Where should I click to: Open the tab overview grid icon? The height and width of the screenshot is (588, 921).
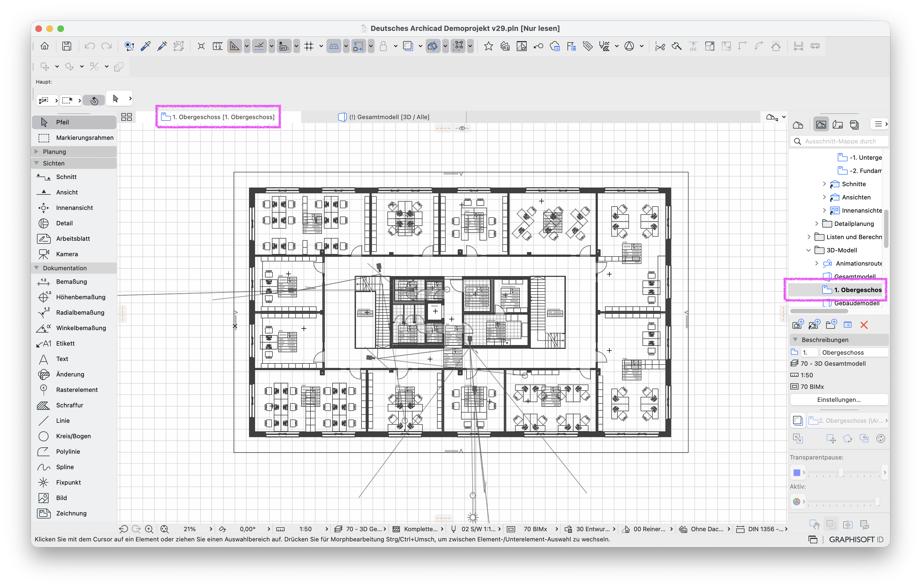tap(127, 117)
